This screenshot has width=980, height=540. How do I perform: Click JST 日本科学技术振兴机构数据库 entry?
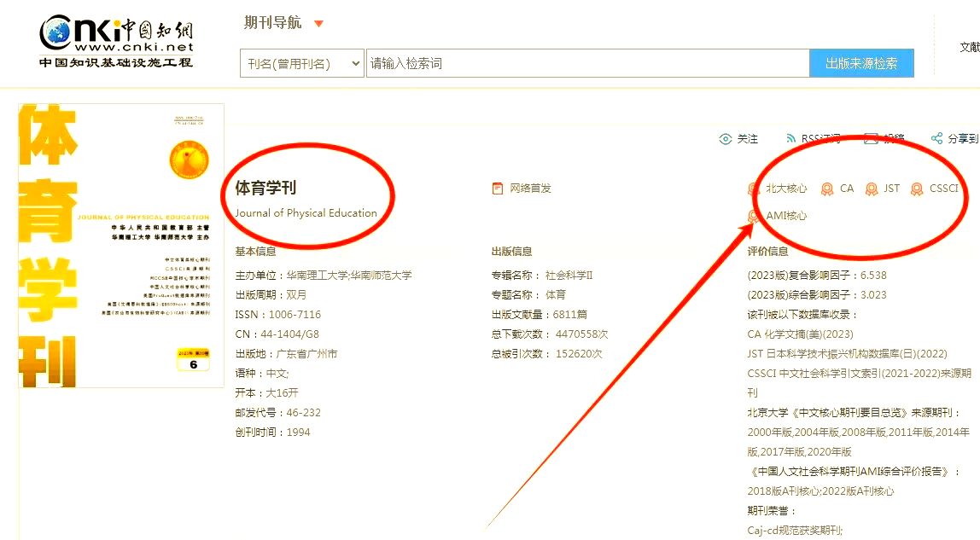[x=848, y=354]
